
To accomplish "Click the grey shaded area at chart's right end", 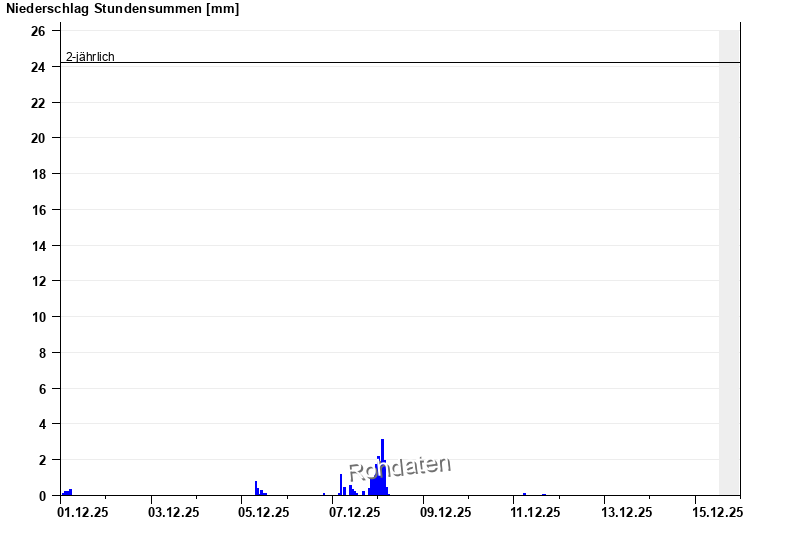I will point(729,263).
